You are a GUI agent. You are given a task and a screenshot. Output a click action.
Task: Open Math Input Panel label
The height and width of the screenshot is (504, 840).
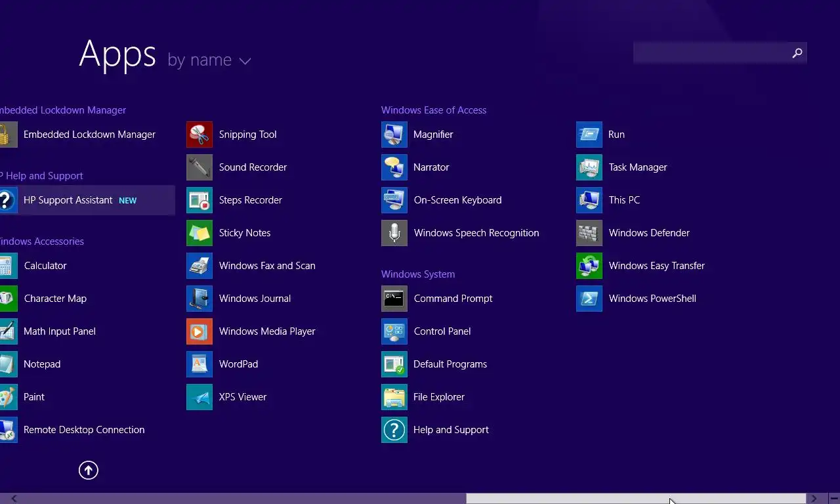tap(60, 331)
